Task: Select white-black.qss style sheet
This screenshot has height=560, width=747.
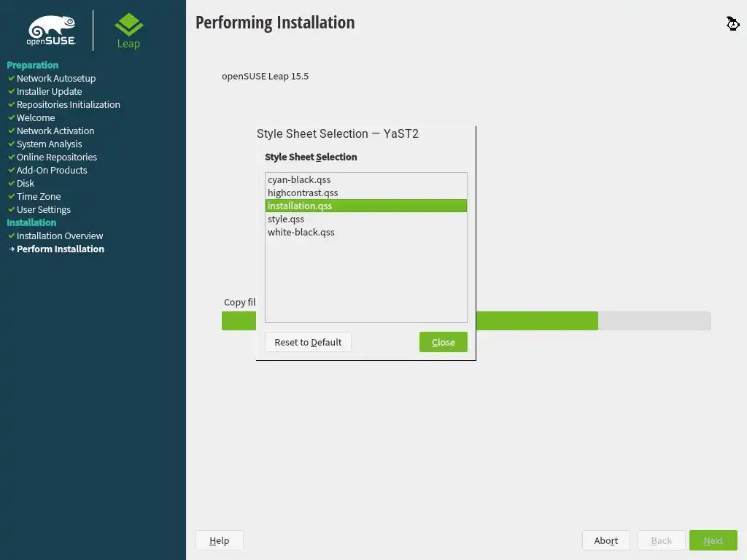Action: (365, 233)
